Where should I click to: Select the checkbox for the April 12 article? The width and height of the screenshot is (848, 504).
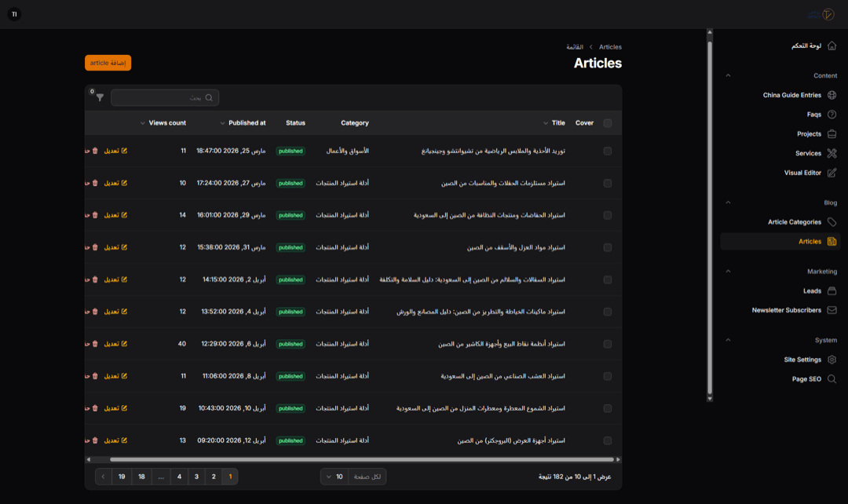coord(608,440)
